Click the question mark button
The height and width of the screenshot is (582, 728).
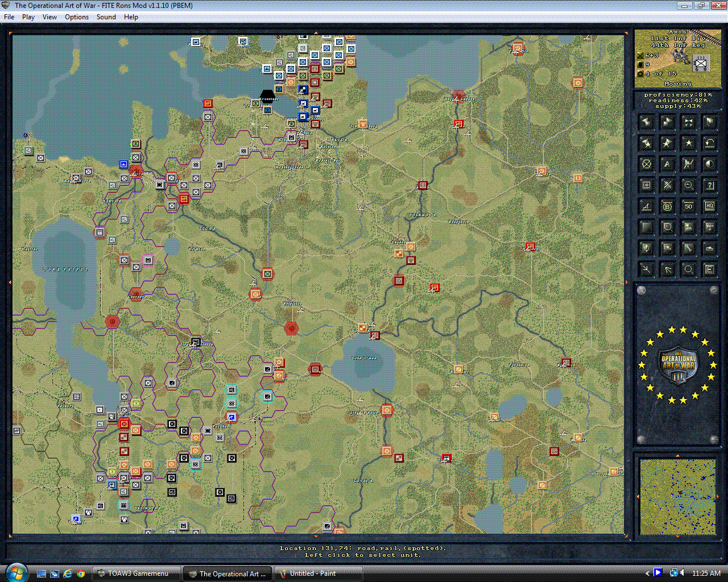tap(709, 185)
